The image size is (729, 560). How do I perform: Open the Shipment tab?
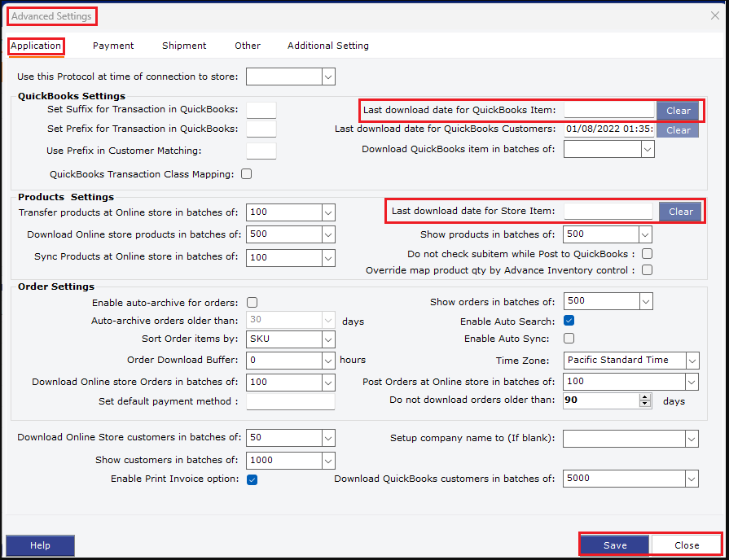(x=184, y=46)
